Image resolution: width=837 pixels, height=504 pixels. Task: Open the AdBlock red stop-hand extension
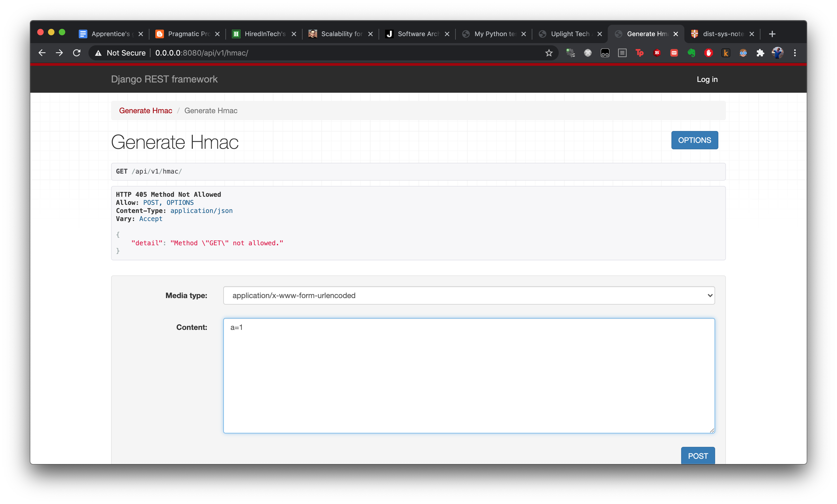(709, 53)
